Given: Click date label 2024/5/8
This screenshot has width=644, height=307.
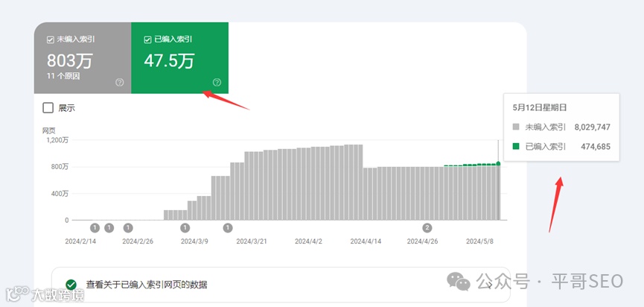Looking at the screenshot, I should pos(479,241).
